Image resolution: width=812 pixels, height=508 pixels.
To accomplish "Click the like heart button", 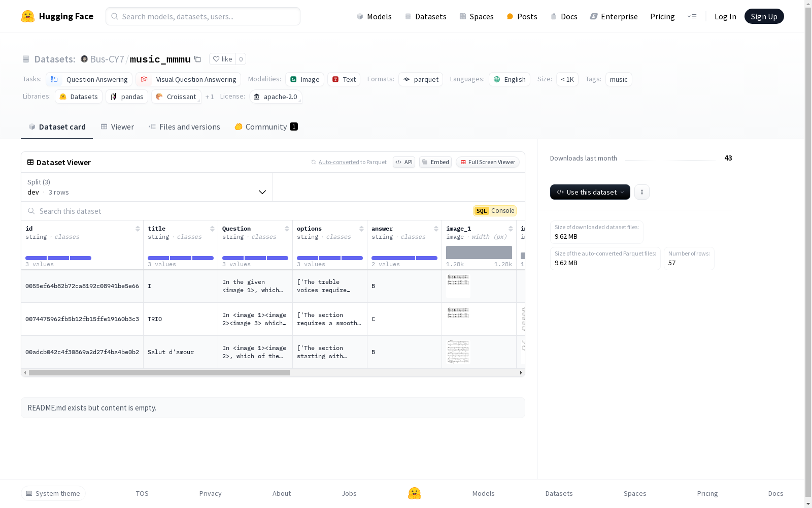I will coord(222,59).
